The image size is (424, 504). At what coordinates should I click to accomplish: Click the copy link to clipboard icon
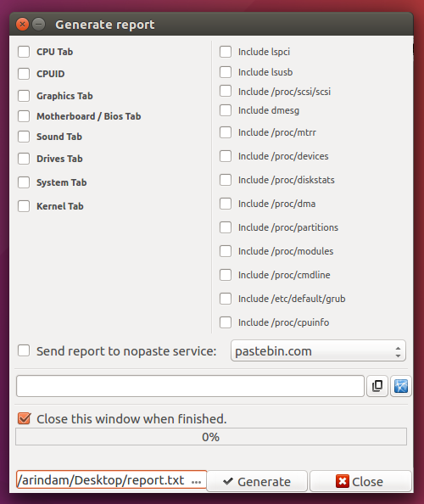[377, 386]
